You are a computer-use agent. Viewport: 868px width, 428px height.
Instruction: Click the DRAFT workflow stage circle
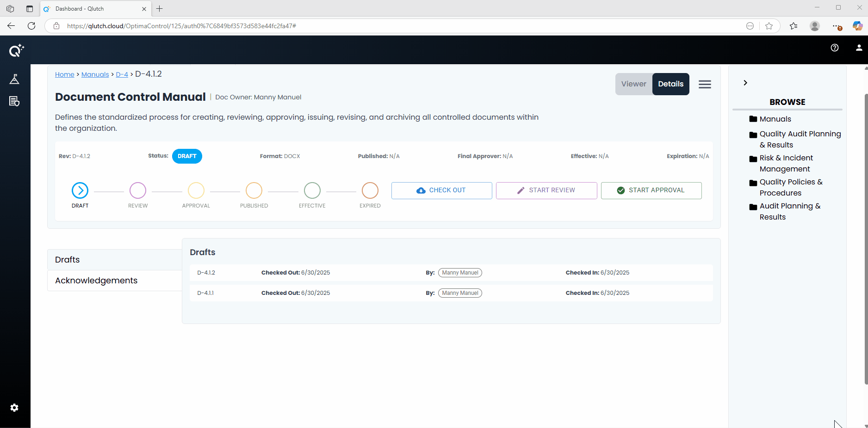point(80,190)
